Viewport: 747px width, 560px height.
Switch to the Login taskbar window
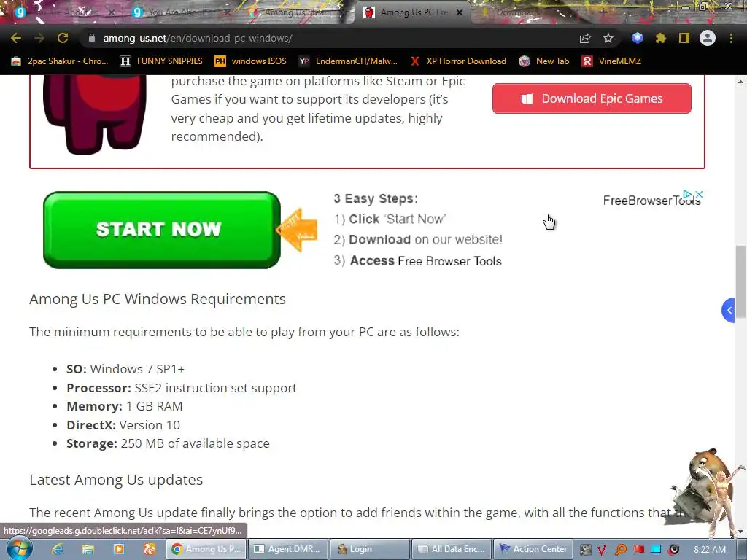pos(370,549)
